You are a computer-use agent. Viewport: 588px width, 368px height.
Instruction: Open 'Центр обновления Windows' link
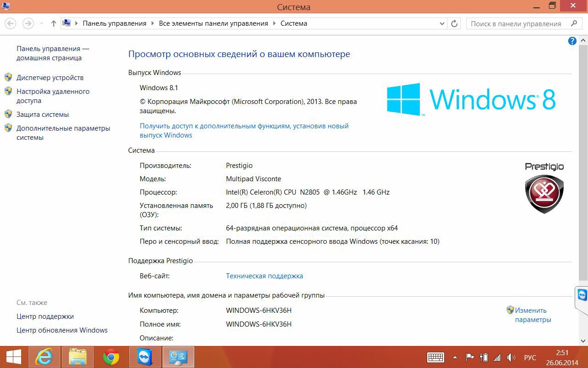(62, 330)
